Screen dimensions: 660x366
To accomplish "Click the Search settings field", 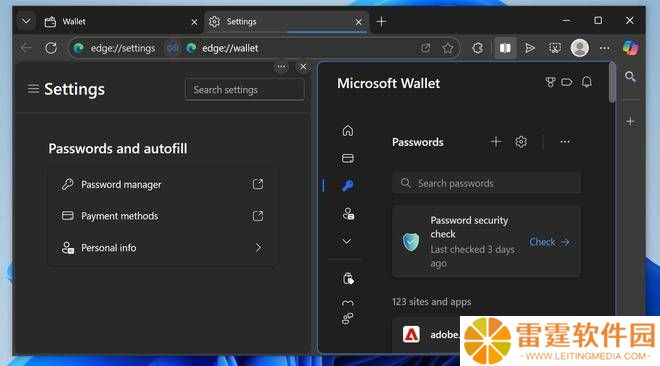I will (x=245, y=90).
